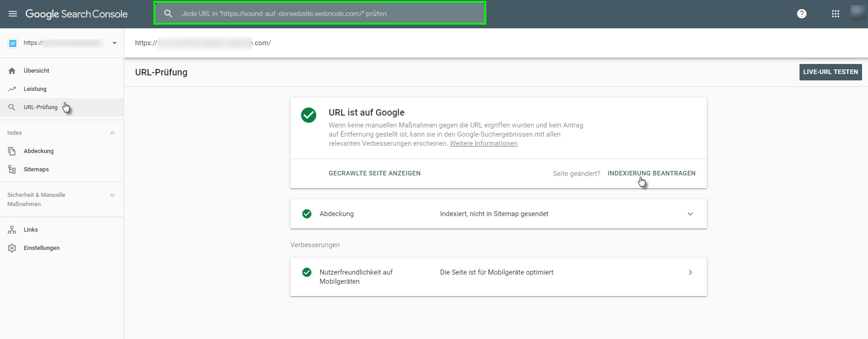Open the property selector dropdown arrow

click(x=115, y=43)
